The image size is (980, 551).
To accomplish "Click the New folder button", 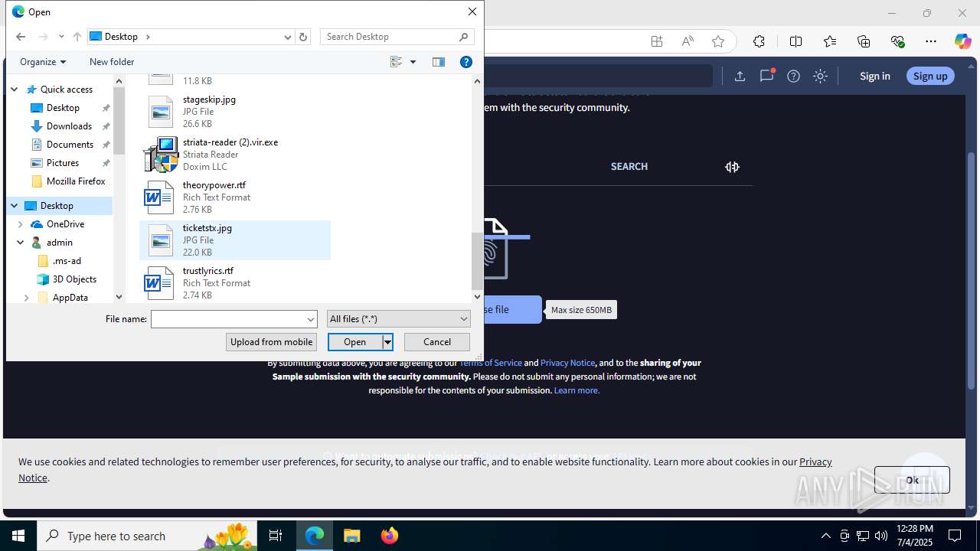I will (x=112, y=62).
